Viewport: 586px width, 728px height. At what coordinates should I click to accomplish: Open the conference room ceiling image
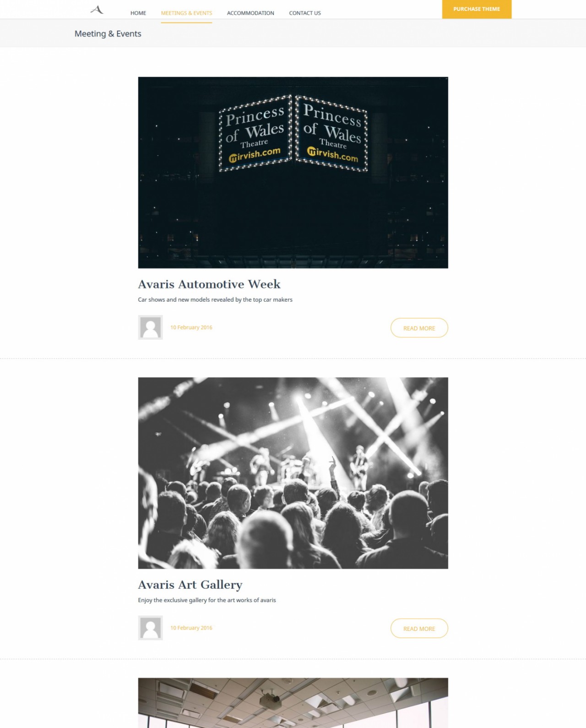293,703
